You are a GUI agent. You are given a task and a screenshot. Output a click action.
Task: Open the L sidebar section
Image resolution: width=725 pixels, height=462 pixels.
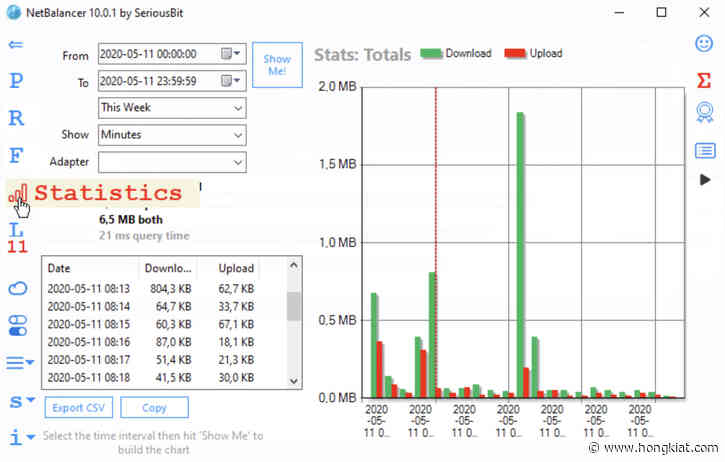point(16,229)
